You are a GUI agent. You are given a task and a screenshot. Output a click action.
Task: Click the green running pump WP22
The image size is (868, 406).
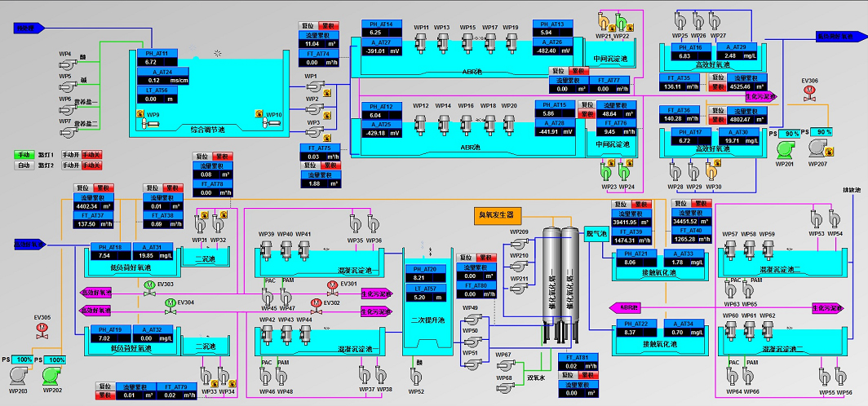[x=622, y=21]
